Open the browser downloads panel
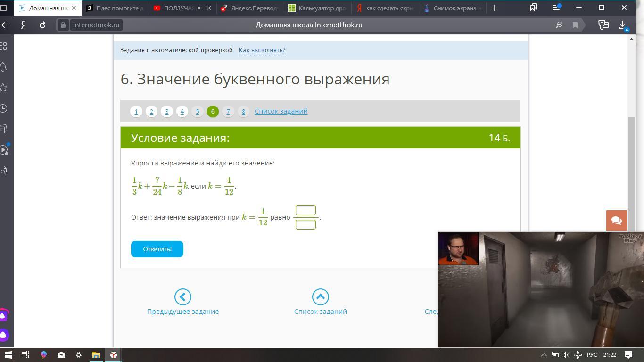The width and height of the screenshot is (644, 362). (622, 25)
